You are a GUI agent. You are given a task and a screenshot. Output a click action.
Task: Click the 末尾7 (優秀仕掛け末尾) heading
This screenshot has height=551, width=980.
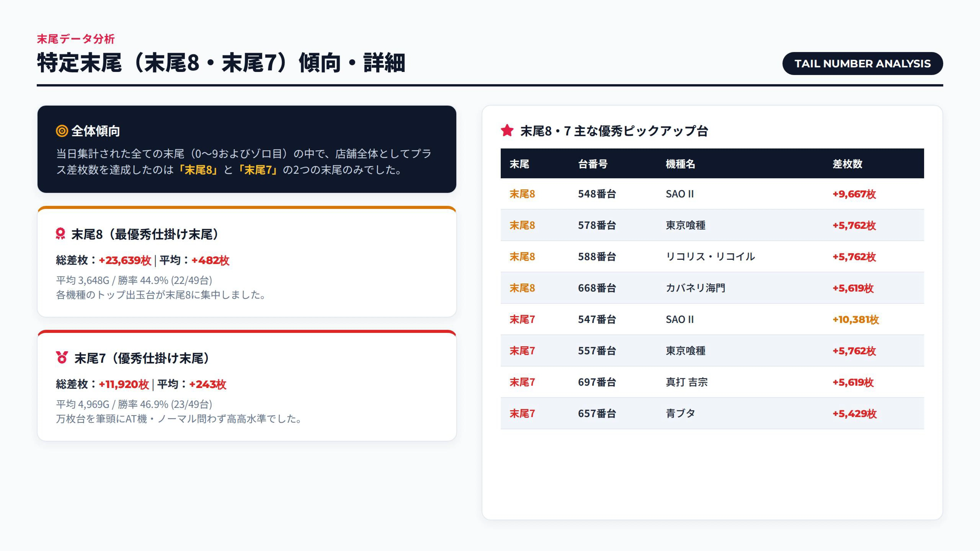coord(141,358)
